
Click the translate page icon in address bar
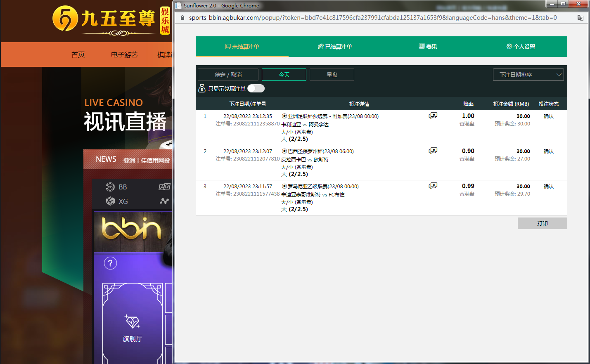[580, 18]
